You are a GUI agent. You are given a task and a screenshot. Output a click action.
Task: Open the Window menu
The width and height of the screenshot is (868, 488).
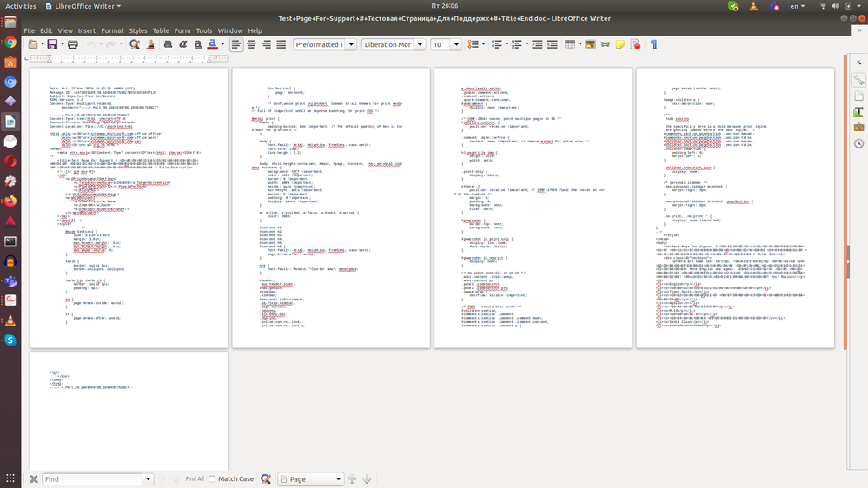click(229, 30)
